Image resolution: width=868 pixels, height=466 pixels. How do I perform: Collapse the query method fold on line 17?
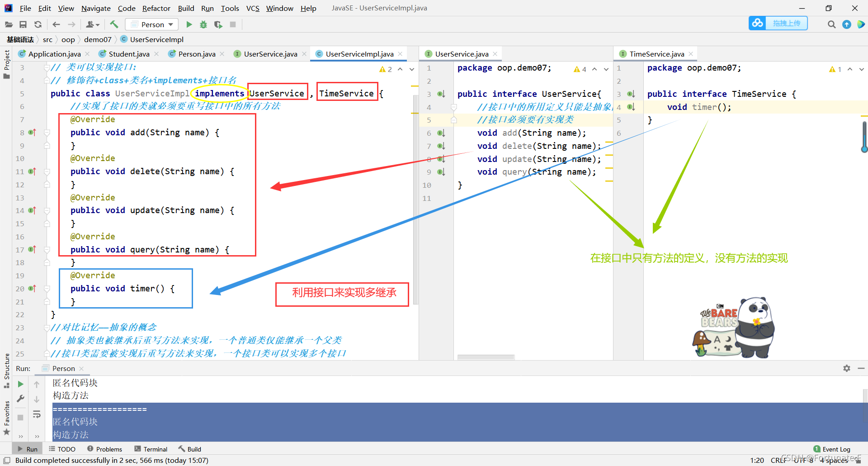pyautogui.click(x=47, y=250)
